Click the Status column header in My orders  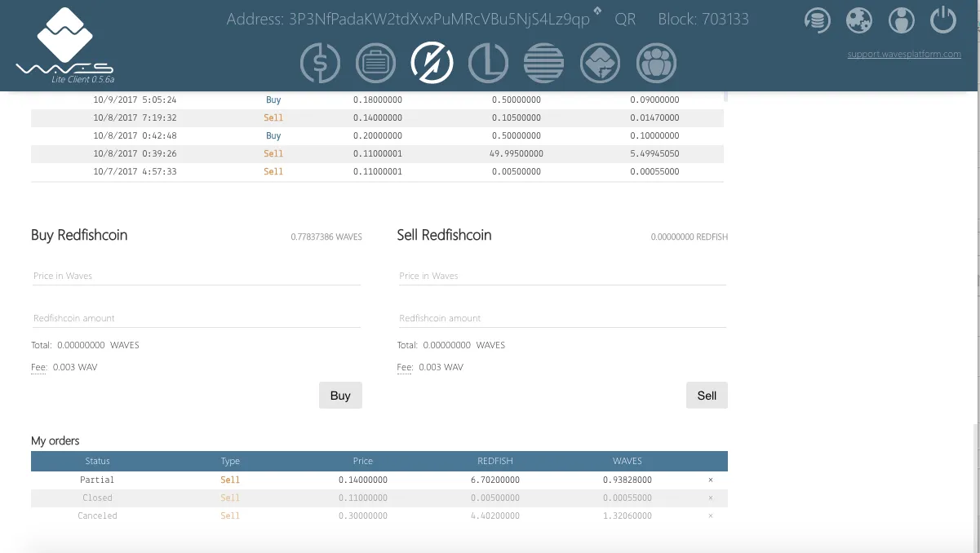(x=97, y=461)
